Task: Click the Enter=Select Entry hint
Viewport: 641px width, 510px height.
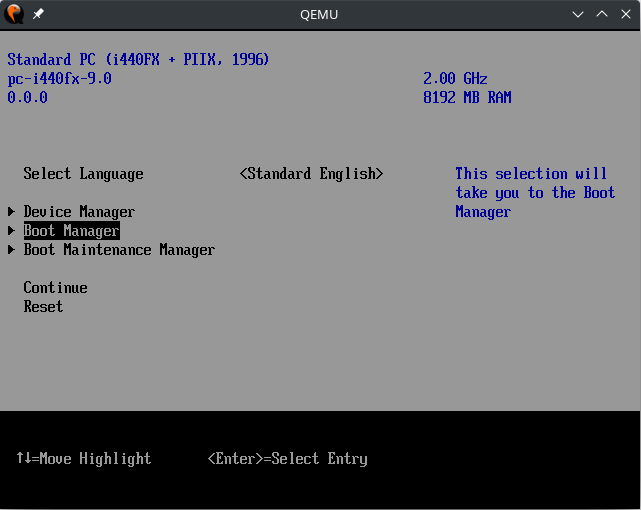Action: (287, 459)
